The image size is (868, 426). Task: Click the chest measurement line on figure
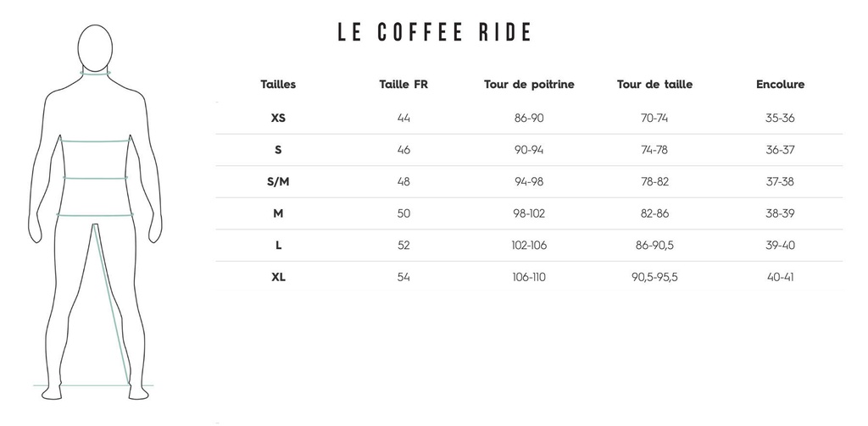tap(93, 141)
